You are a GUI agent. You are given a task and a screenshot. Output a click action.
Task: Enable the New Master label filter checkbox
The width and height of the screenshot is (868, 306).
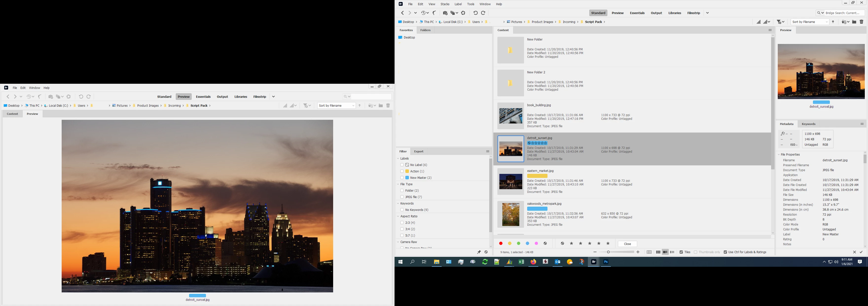(402, 178)
